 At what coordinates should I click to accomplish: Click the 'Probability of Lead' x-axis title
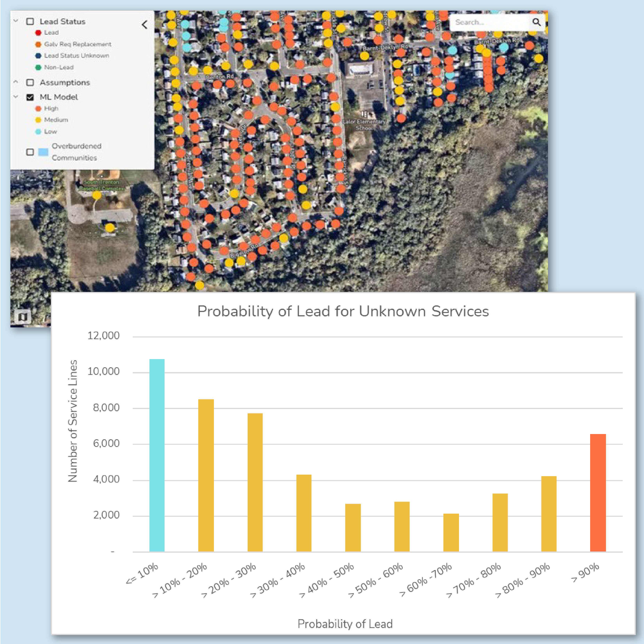tap(345, 624)
